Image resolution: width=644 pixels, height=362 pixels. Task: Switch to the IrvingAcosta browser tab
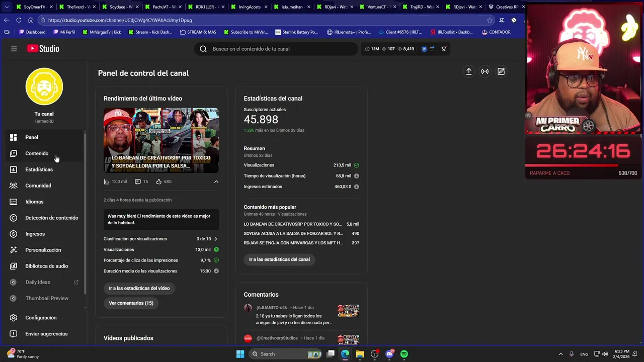(249, 7)
